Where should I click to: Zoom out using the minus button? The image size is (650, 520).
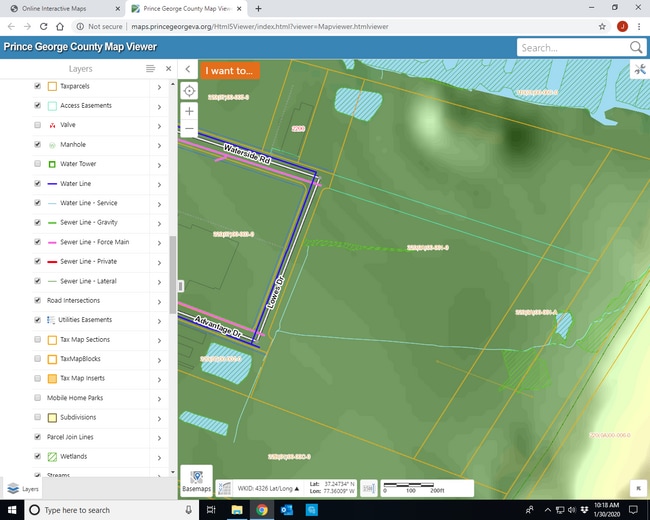189,128
